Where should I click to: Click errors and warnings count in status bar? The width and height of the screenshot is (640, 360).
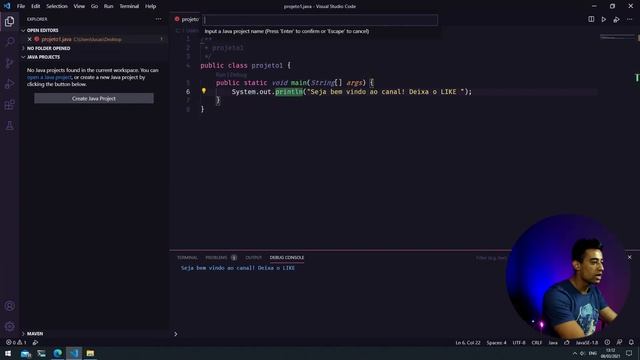(x=16, y=342)
